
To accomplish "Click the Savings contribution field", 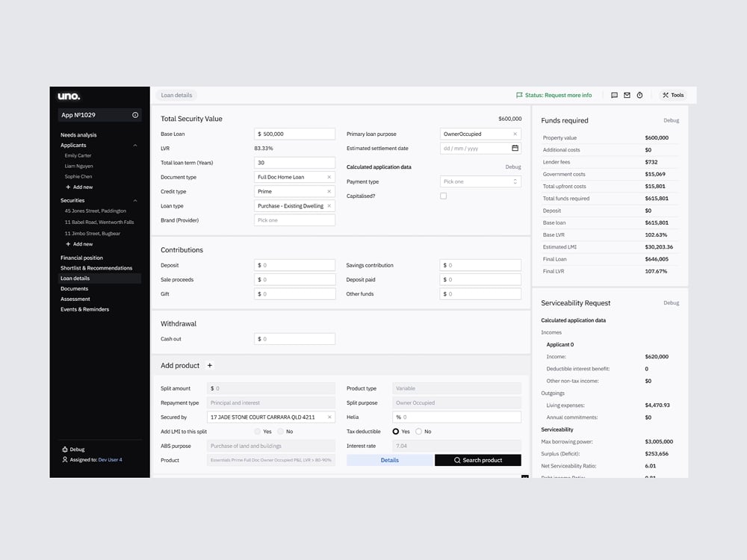I will pyautogui.click(x=480, y=265).
